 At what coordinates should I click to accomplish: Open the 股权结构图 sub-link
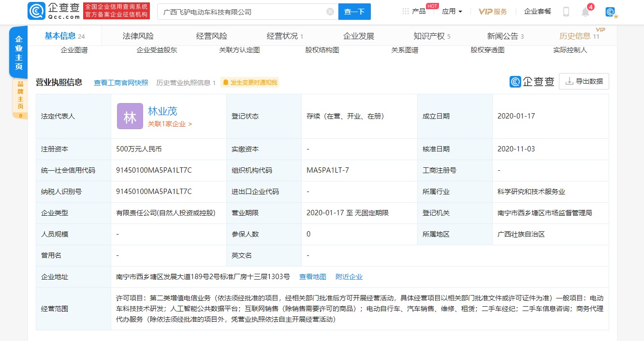(322, 50)
